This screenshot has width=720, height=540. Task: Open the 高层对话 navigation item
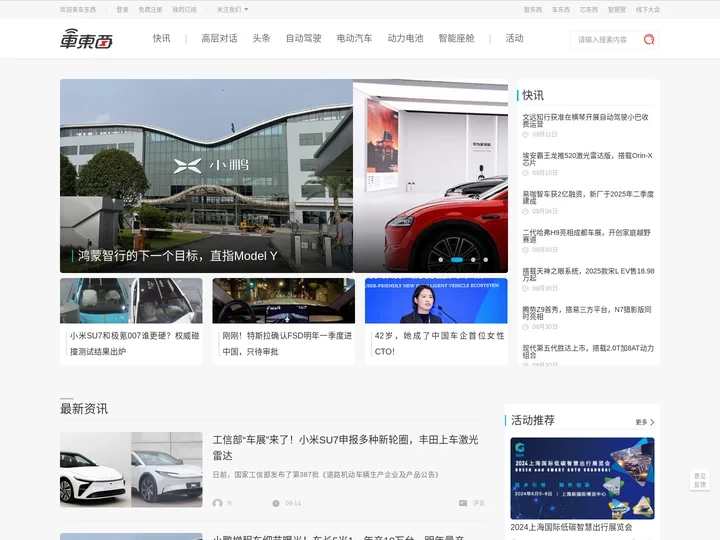pos(219,39)
